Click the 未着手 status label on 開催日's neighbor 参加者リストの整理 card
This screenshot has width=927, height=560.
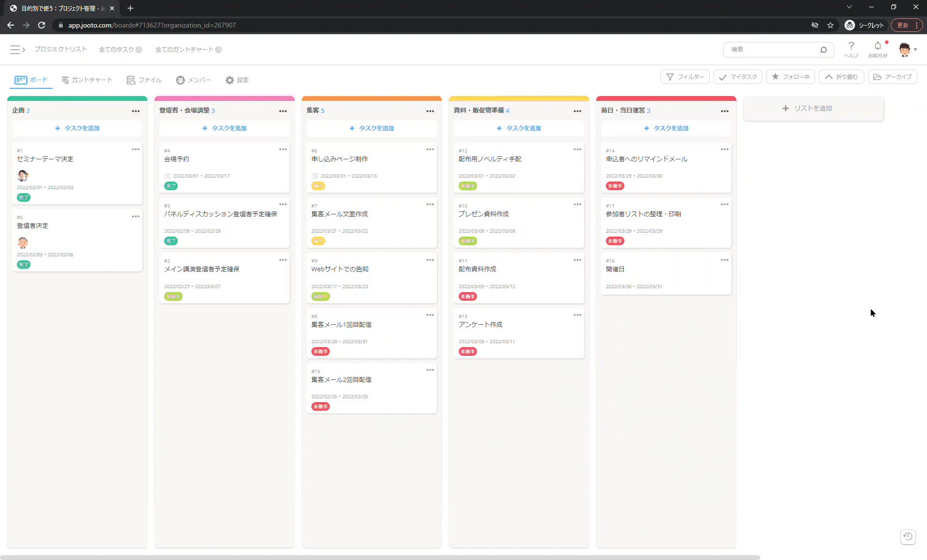[x=615, y=241]
